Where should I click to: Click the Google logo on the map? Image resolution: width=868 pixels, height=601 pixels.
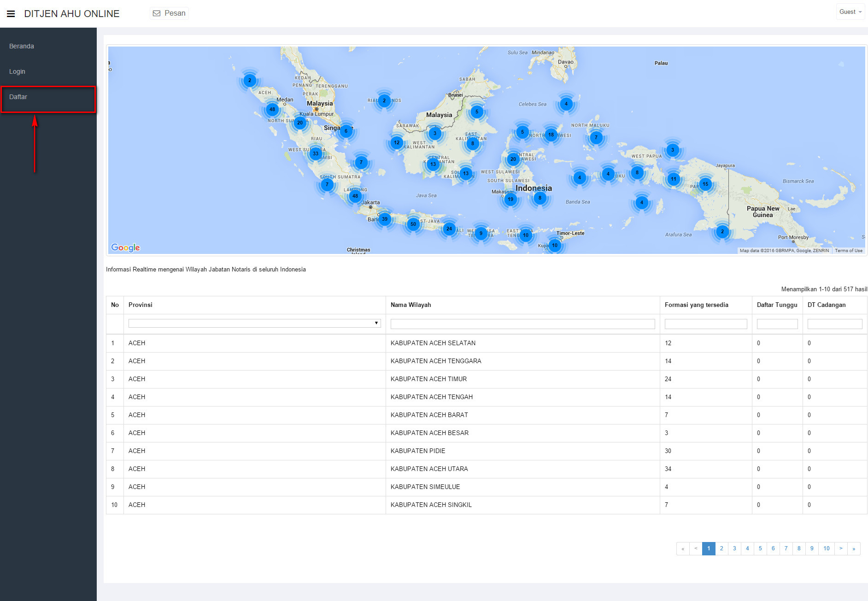pos(125,247)
